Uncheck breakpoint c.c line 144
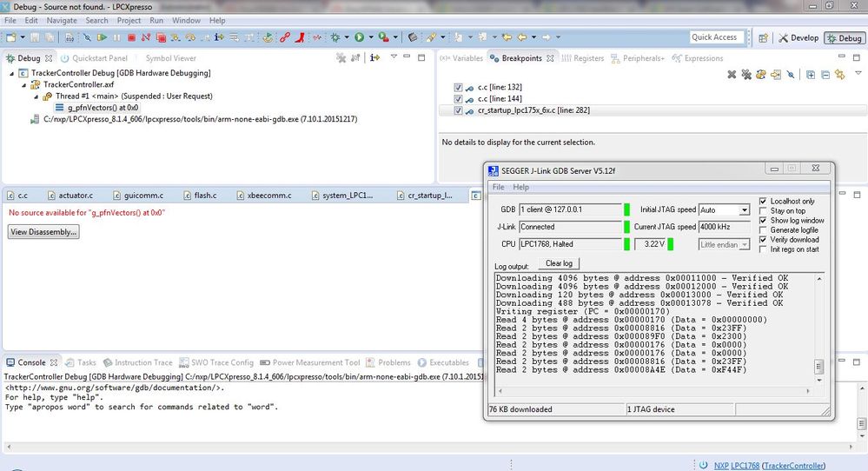The image size is (868, 471). pos(458,99)
